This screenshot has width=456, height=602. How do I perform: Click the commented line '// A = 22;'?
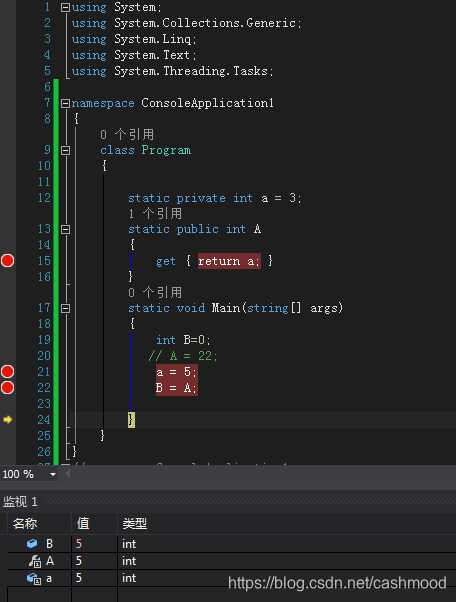click(x=182, y=356)
